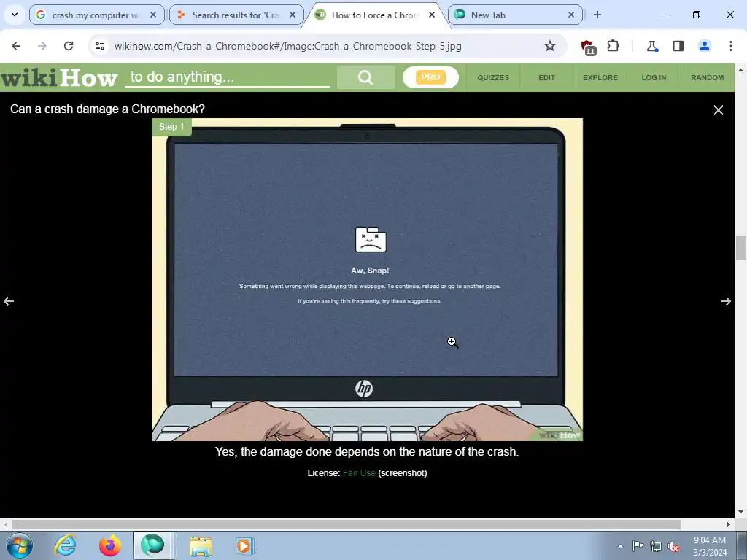Open the network tray icon
747x560 pixels.
pyautogui.click(x=656, y=546)
